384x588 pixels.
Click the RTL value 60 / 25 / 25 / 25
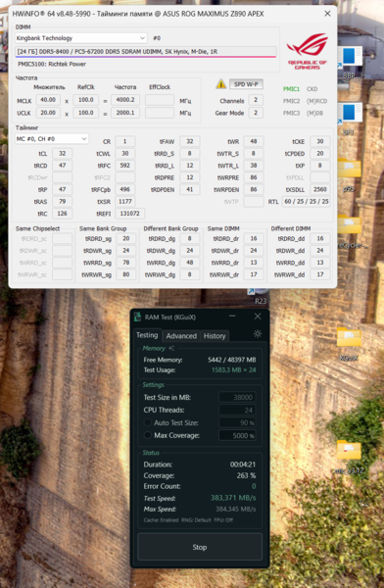click(x=306, y=201)
